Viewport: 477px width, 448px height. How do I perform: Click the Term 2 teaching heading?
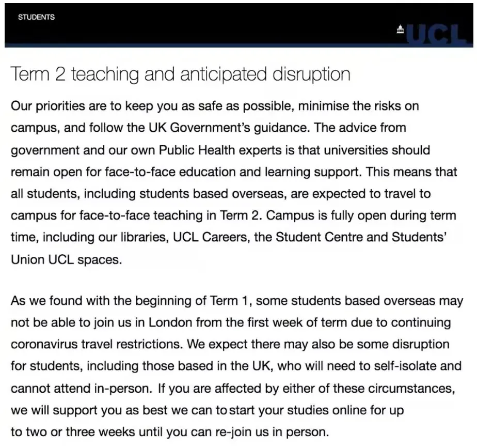181,74
